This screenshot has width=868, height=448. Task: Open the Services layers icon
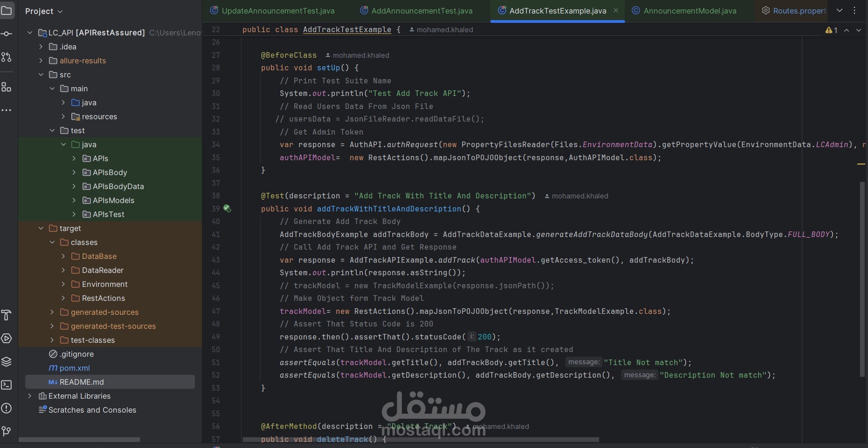7,362
